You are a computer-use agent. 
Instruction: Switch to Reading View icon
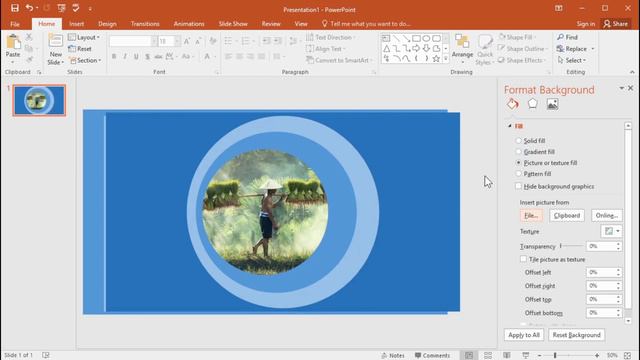coord(507,356)
